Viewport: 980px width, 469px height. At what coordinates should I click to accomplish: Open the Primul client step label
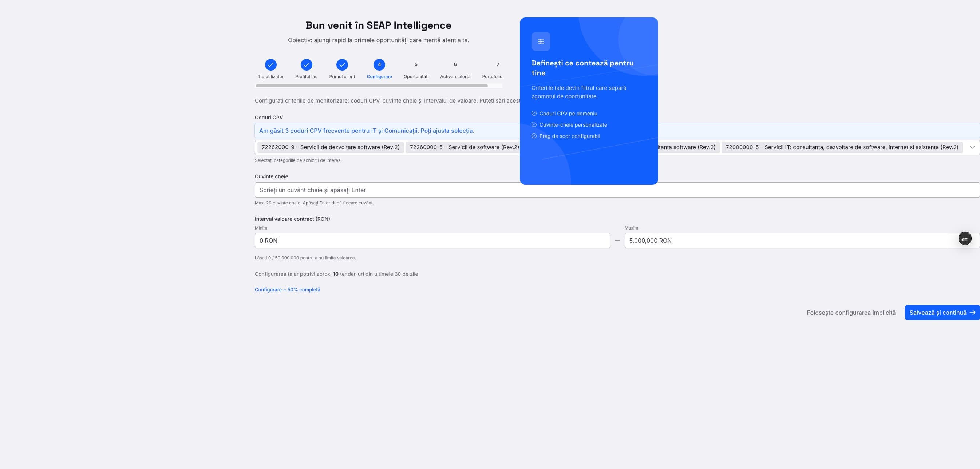coord(342,76)
